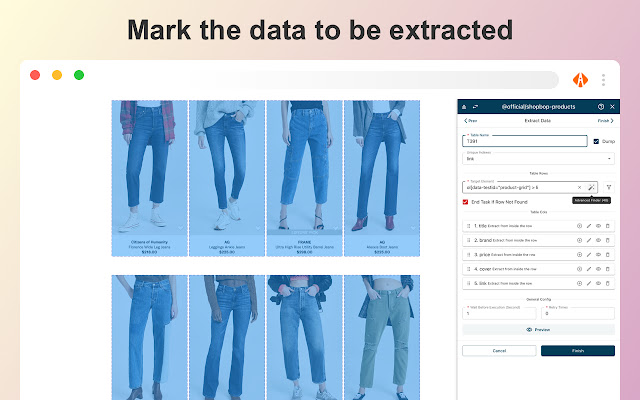
Task: Click the add icon on title column
Action: coord(579,226)
